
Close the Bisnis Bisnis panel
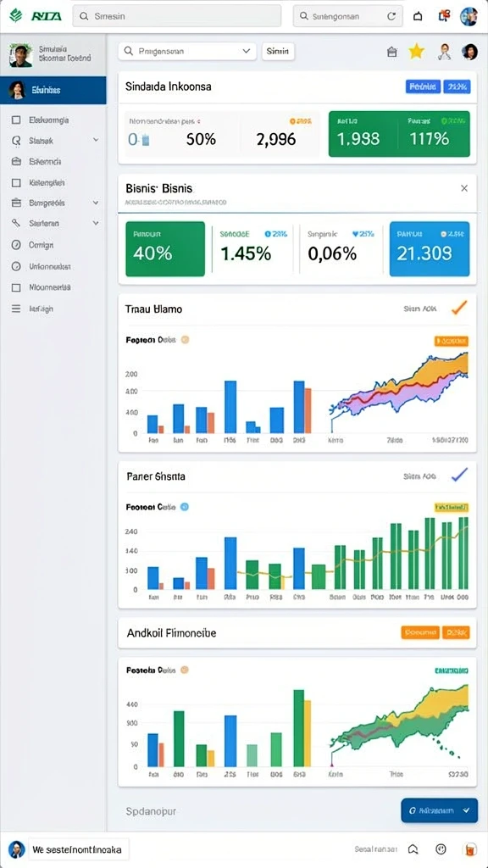[464, 188]
